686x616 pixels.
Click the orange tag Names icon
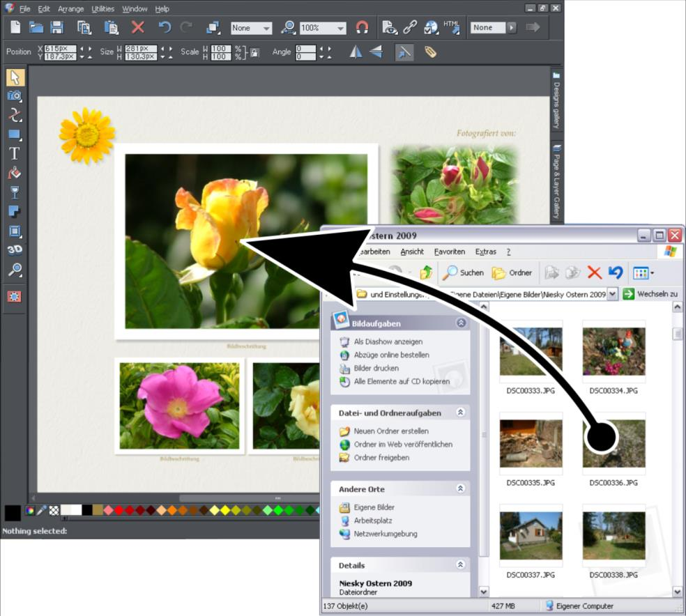pos(431,52)
